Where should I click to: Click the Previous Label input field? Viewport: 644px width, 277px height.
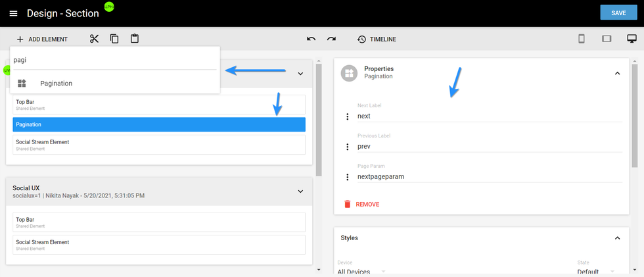coord(486,146)
